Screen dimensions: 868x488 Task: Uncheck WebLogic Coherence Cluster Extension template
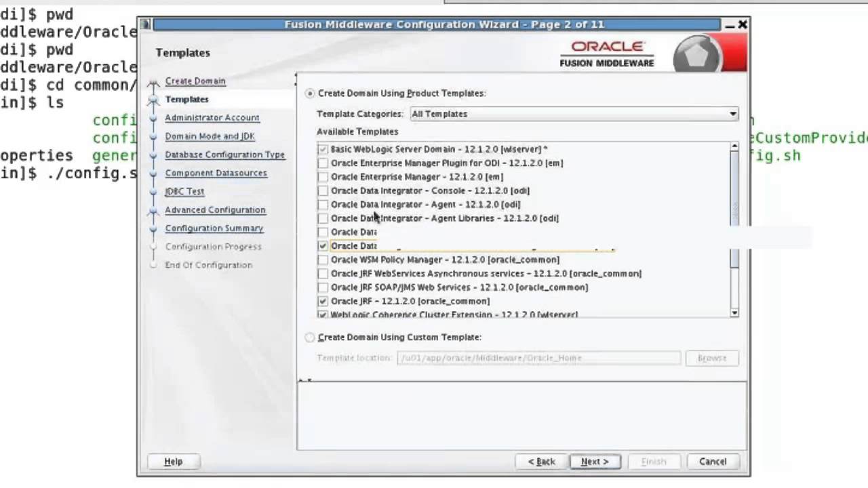(323, 315)
